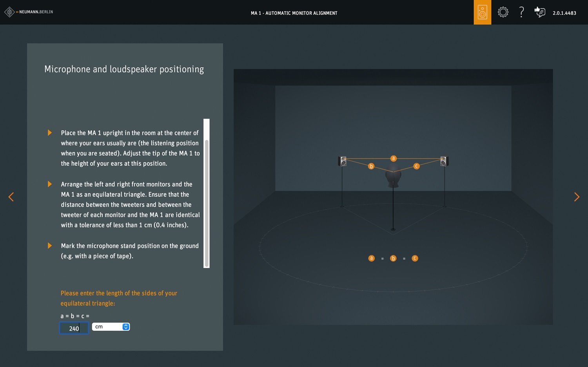Image resolution: width=588 pixels, height=367 pixels.
Task: Click the left loudspeaker in the room diagram
Action: click(x=343, y=161)
